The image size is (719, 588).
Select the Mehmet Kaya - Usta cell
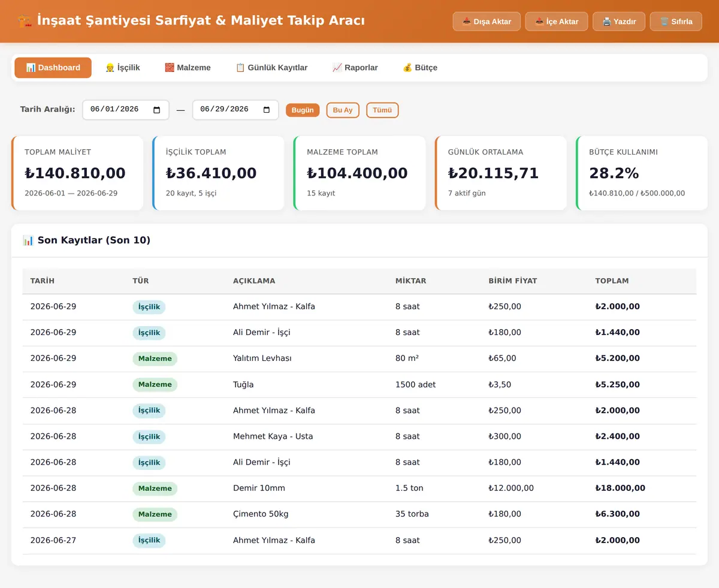273,436
